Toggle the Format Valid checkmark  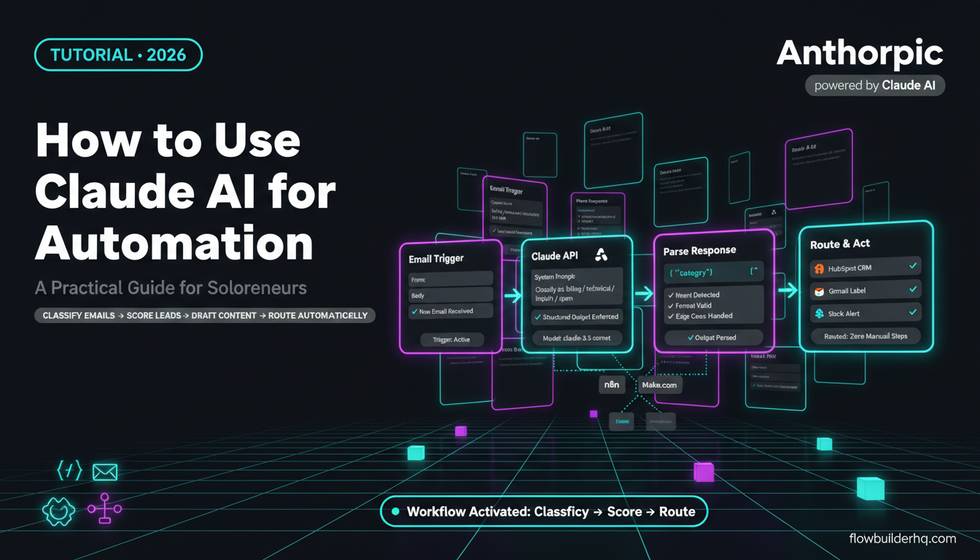pos(671,305)
